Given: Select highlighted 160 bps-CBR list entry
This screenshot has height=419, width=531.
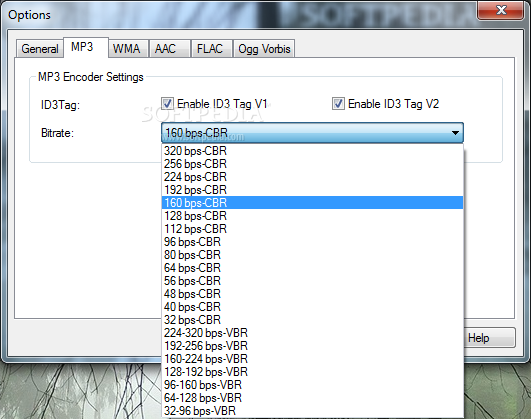Looking at the screenshot, I should click(312, 203).
